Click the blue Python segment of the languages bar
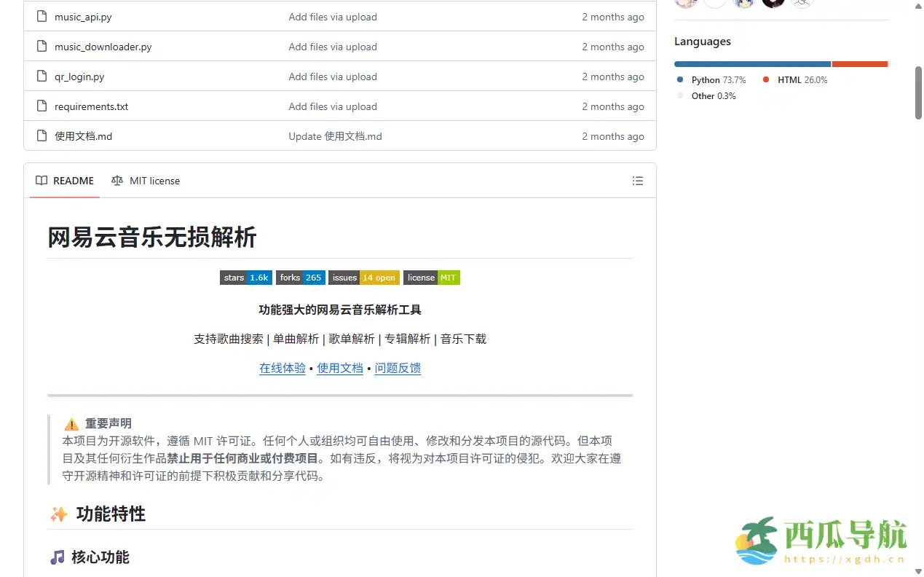 coord(750,63)
